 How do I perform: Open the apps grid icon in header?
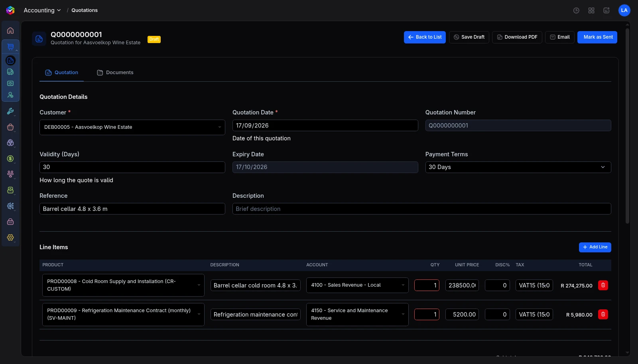tap(591, 10)
